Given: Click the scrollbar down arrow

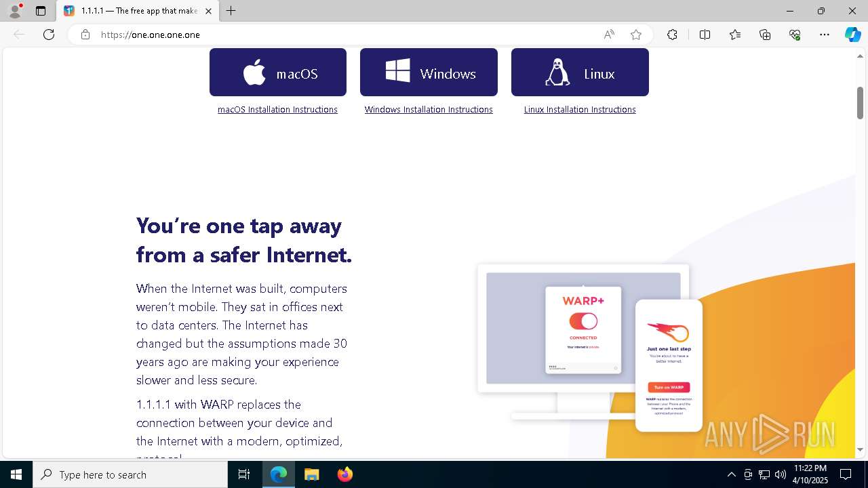Looking at the screenshot, I should coord(860,450).
